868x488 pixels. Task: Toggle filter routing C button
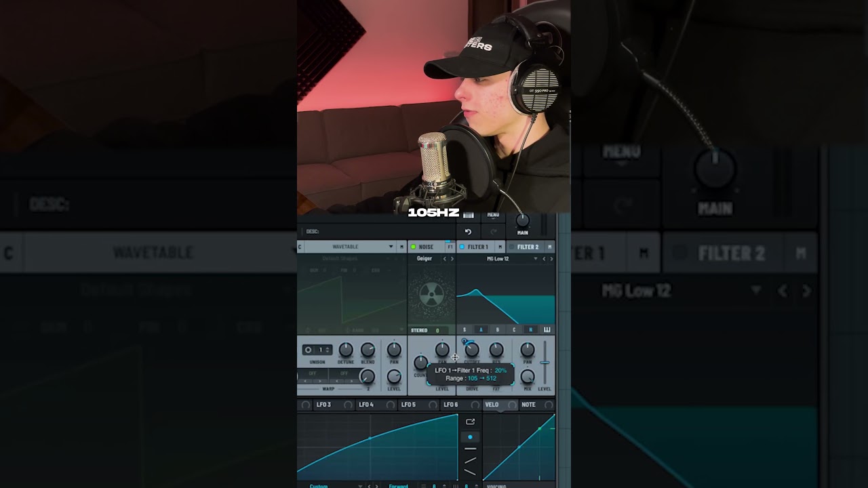click(514, 330)
